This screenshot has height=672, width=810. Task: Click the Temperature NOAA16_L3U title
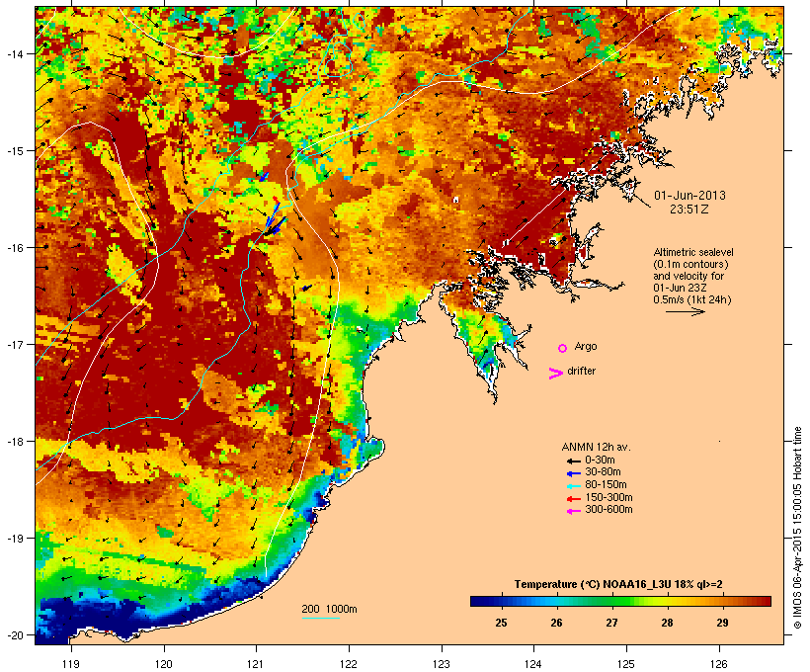pyautogui.click(x=618, y=584)
